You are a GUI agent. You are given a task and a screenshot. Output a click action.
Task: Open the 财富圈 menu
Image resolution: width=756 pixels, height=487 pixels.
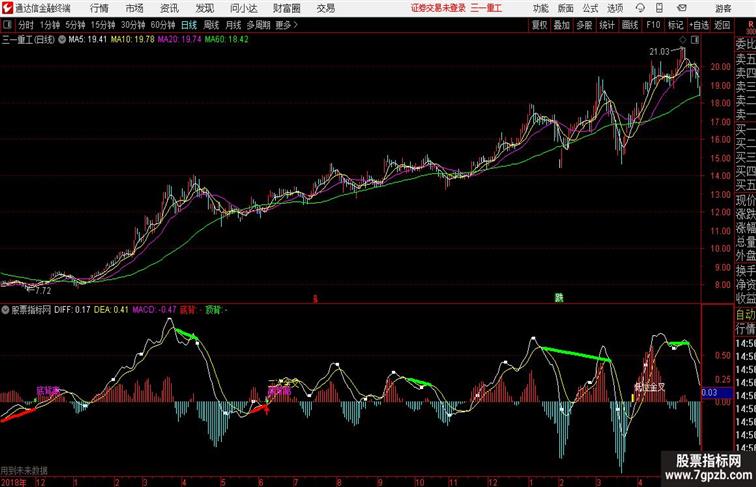coord(286,8)
